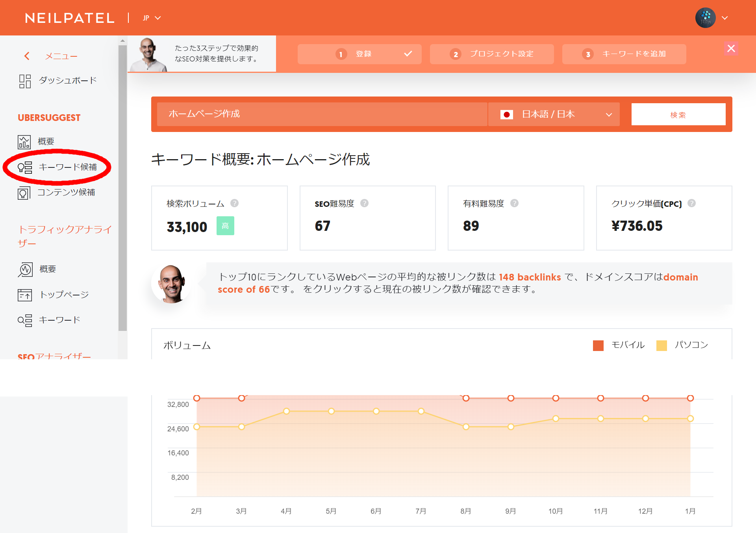Click the ボリューム chart title
Screen dimensions: 756x533
(x=187, y=345)
